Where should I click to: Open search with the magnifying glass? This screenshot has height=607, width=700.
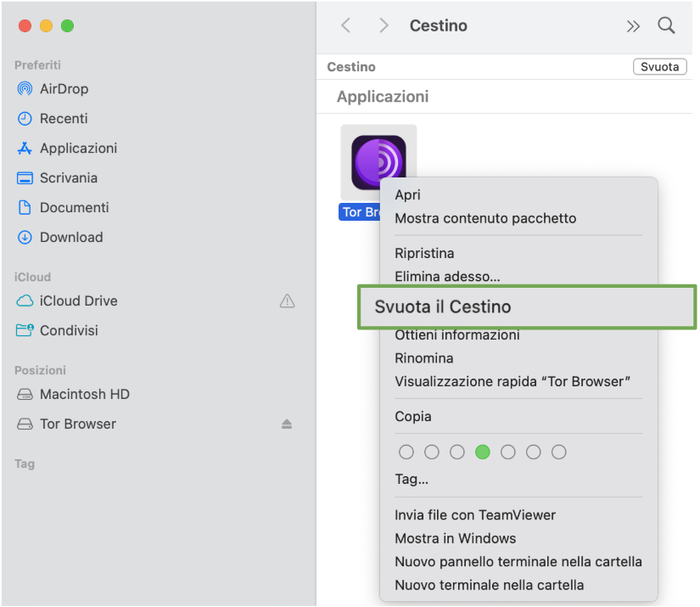tap(667, 25)
